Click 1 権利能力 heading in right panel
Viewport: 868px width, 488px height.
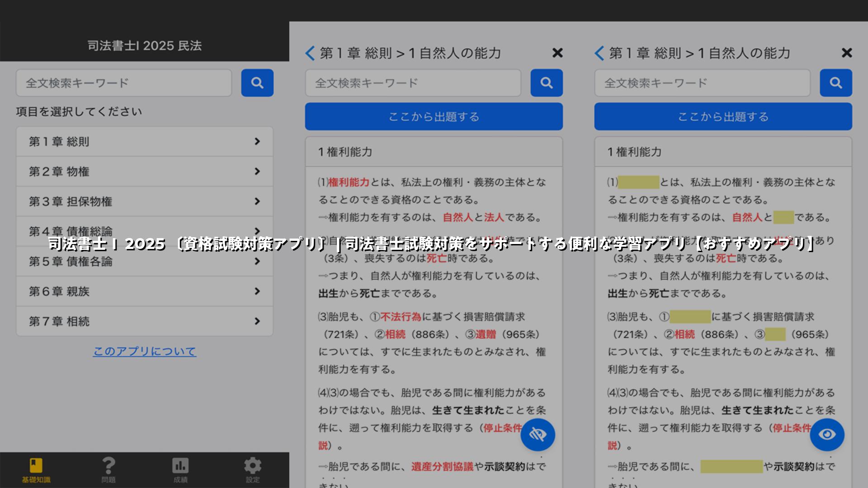pos(634,152)
